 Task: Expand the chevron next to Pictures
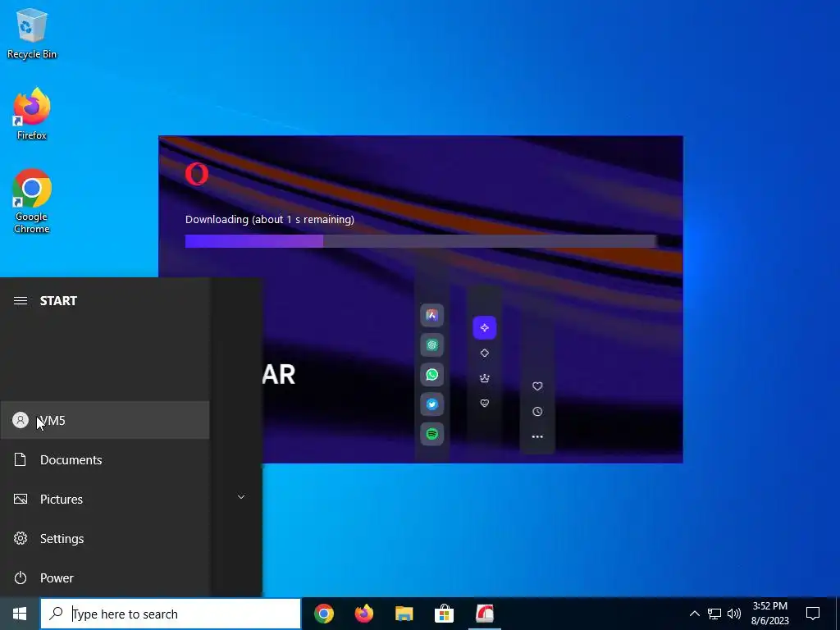click(241, 497)
